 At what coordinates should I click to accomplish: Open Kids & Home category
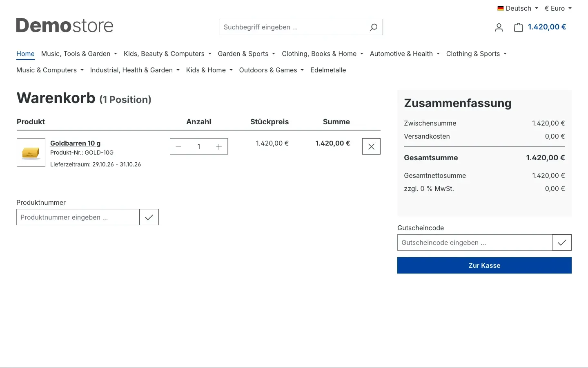point(209,70)
